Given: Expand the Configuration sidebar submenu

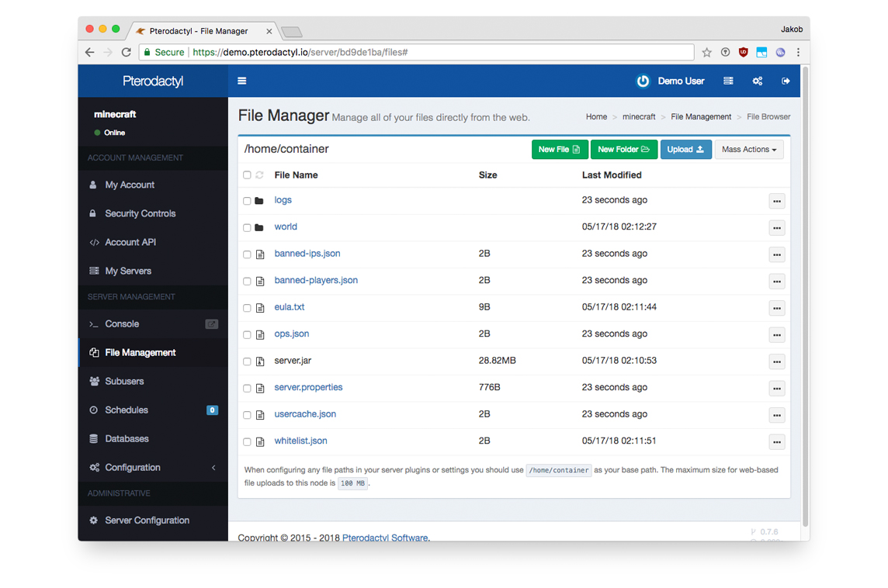Looking at the screenshot, I should [x=153, y=468].
